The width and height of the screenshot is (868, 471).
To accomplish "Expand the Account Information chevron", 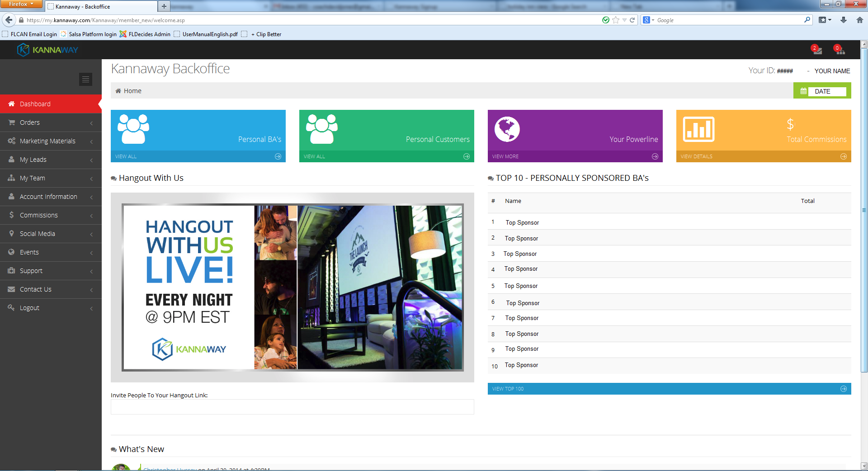I will pos(91,197).
